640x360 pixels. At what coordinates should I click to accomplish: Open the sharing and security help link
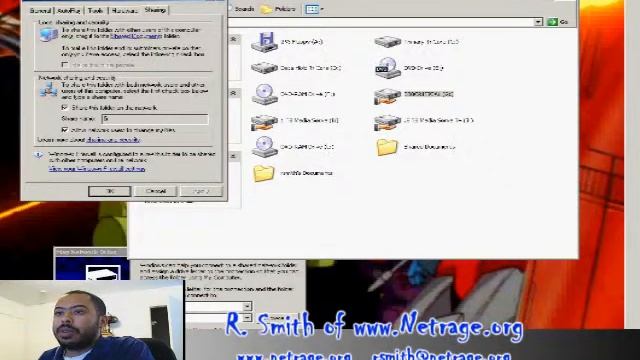click(x=113, y=140)
